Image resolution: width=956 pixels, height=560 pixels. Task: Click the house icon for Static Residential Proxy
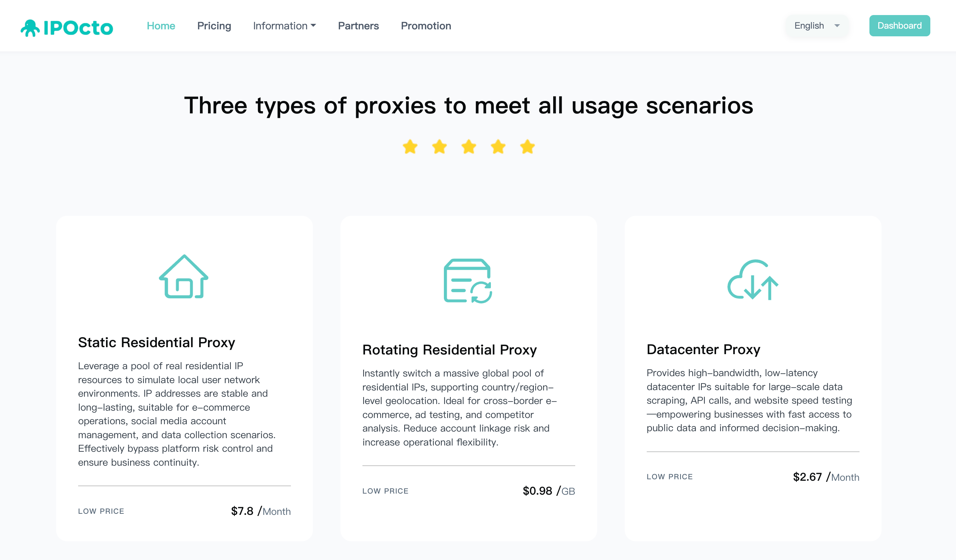pyautogui.click(x=184, y=277)
